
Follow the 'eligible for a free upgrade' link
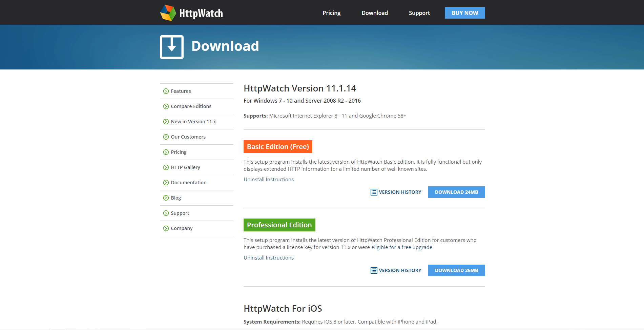tap(402, 247)
